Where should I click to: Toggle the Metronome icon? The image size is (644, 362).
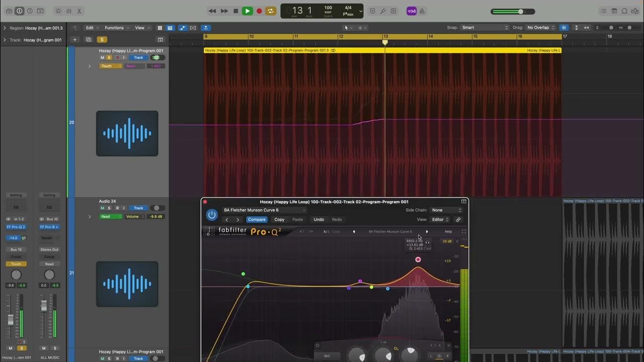pyautogui.click(x=422, y=11)
